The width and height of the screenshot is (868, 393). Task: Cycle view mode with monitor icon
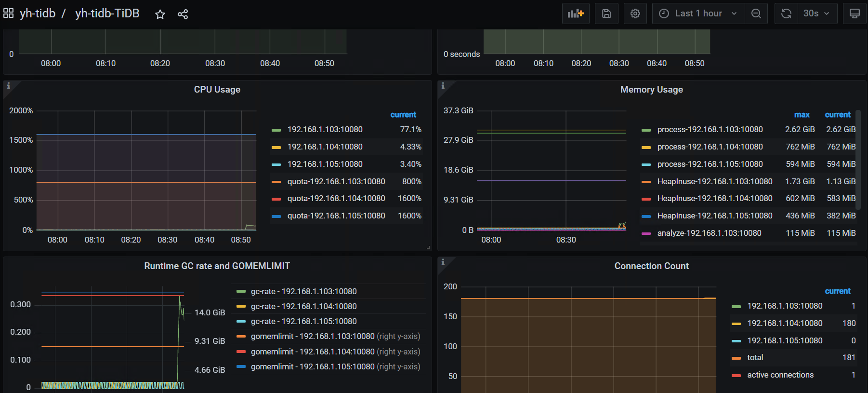click(855, 14)
